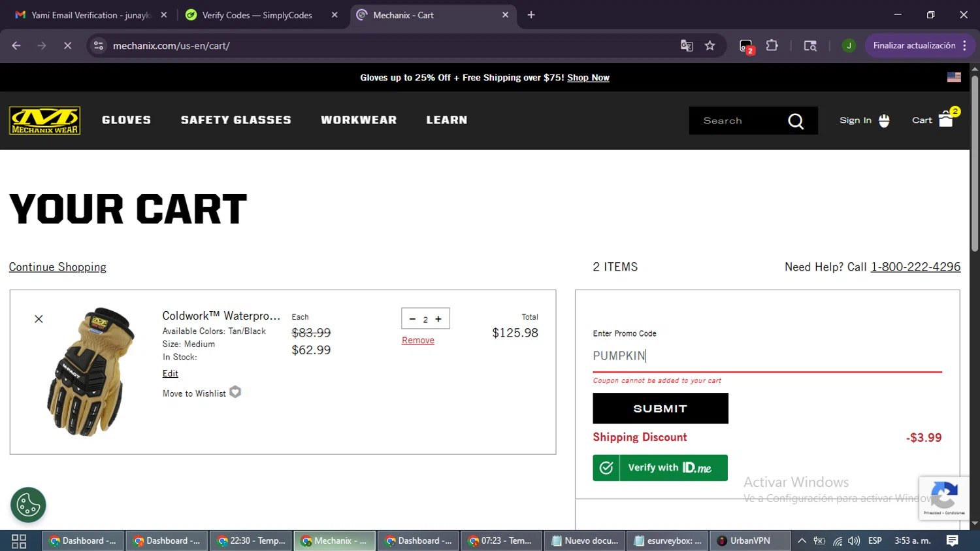Open esurveybox taskbar window

pos(668,541)
